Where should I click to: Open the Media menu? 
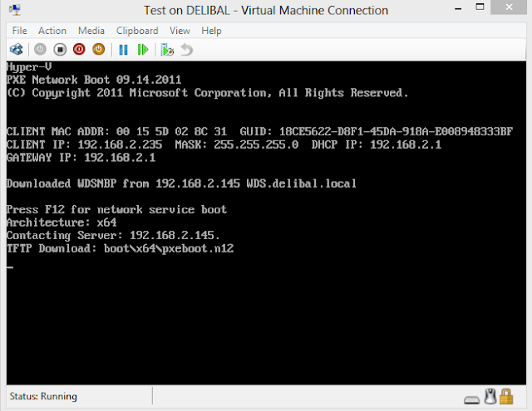click(91, 31)
